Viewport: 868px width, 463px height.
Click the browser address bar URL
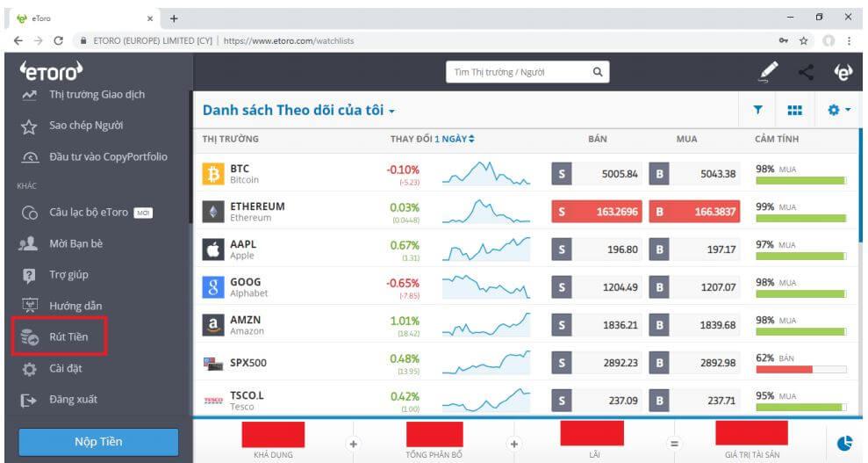click(x=289, y=41)
